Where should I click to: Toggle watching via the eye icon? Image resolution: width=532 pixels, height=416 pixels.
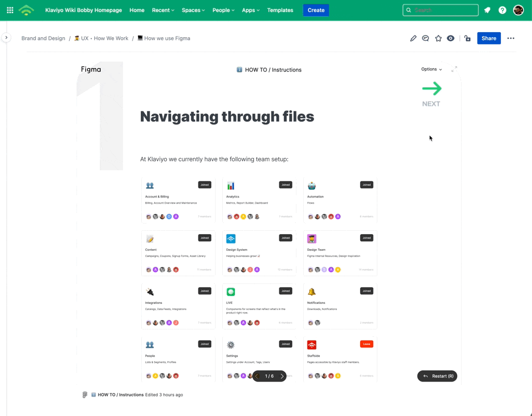coord(451,38)
